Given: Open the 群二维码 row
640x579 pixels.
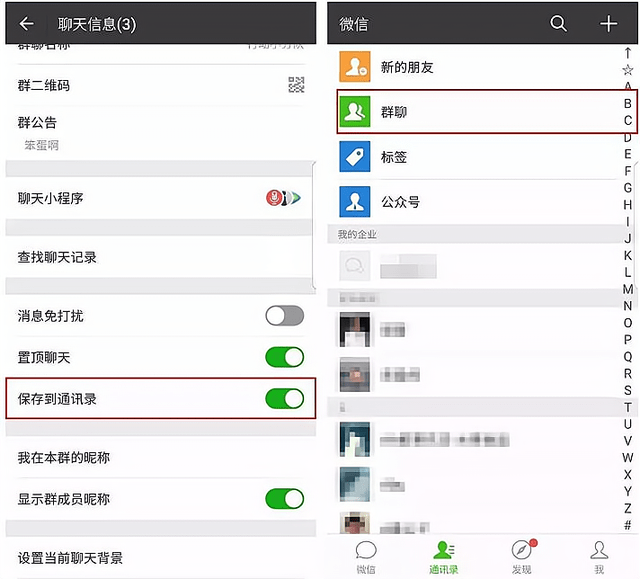Looking at the screenshot, I should 161,85.
